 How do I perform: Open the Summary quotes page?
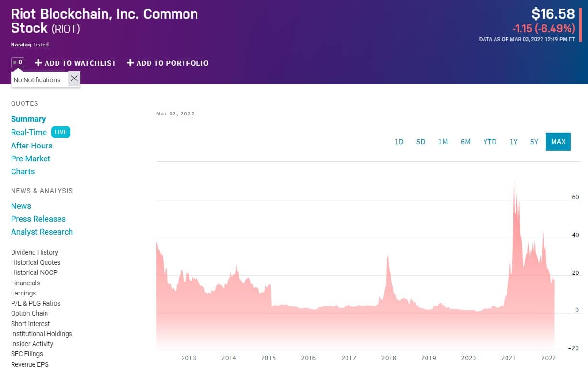(28, 119)
